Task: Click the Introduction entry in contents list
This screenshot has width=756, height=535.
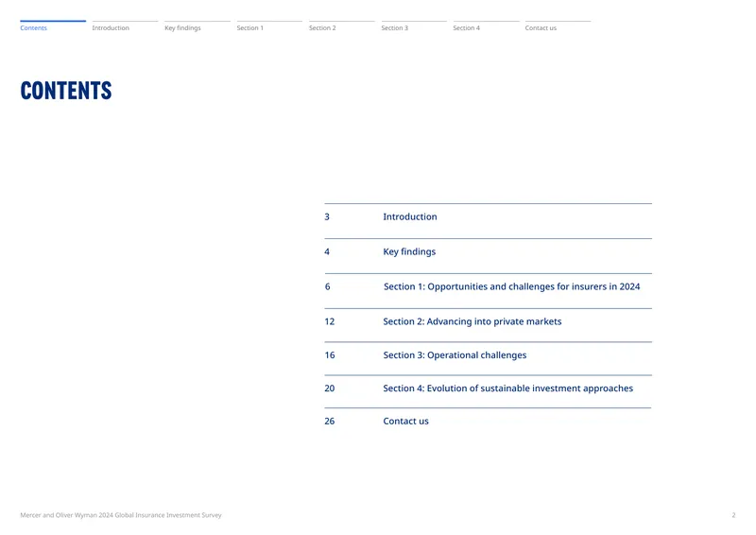Action: 410,216
